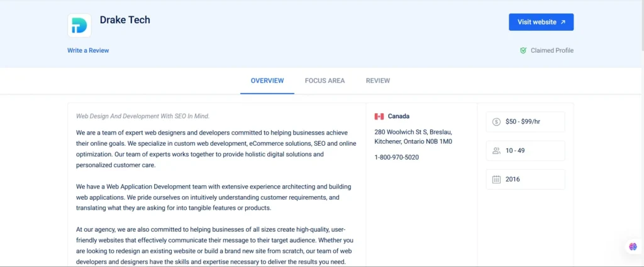Viewport: 644px width, 267px height.
Task: Click the calendar founded-year icon
Action: (497, 179)
